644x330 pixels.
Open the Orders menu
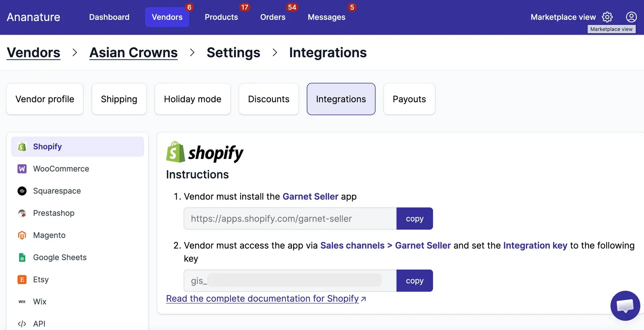[x=273, y=17]
